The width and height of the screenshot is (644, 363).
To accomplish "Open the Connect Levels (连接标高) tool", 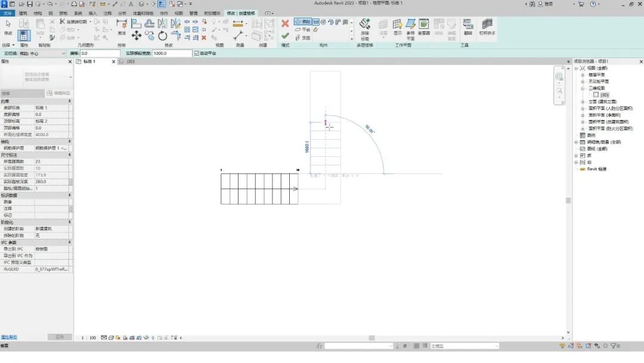I will click(x=365, y=27).
